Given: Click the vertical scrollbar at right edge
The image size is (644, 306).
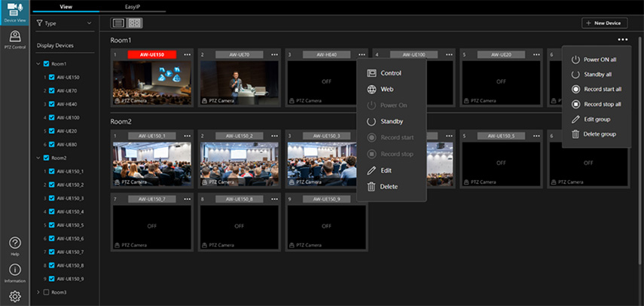Looking at the screenshot, I should (x=639, y=150).
